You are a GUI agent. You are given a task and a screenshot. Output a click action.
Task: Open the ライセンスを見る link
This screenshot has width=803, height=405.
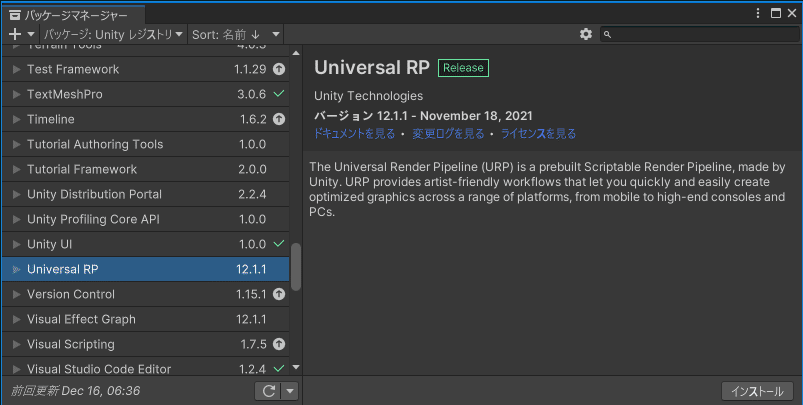coord(538,134)
